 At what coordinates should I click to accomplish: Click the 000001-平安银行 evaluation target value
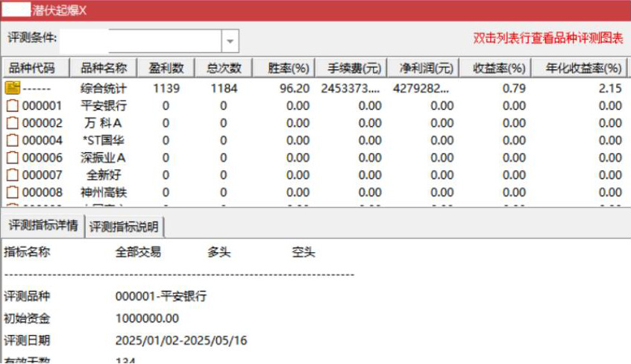point(161,296)
